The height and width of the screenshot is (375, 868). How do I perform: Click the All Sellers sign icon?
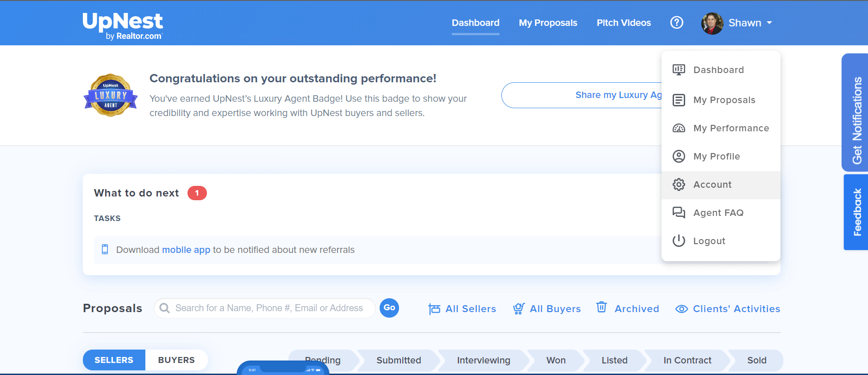pyautogui.click(x=434, y=309)
